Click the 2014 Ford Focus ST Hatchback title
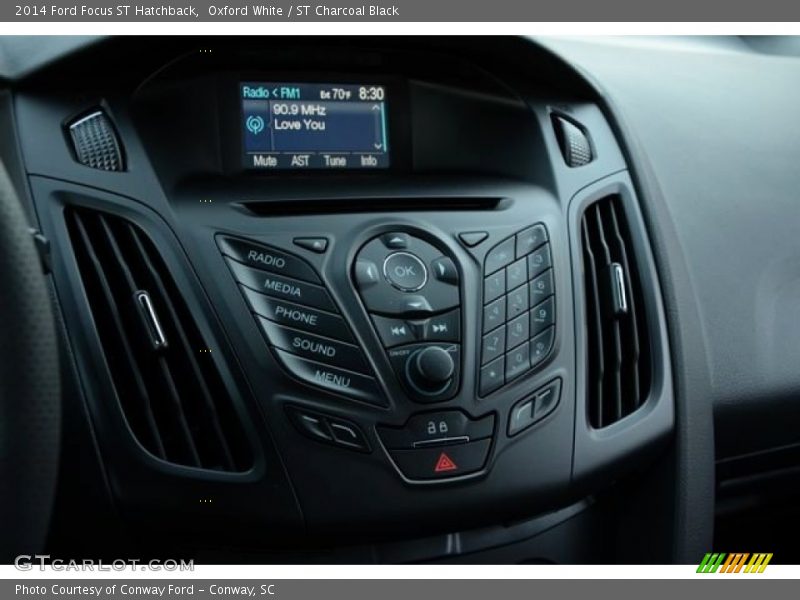Viewport: 800px width, 600px height. pyautogui.click(x=107, y=11)
